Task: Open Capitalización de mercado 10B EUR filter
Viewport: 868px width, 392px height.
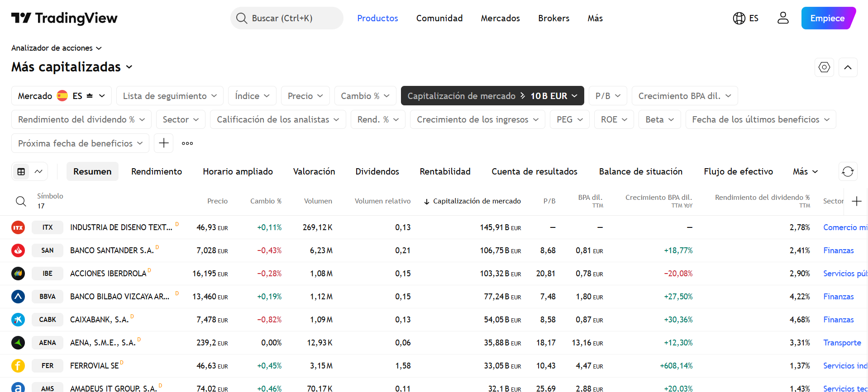Action: [x=492, y=96]
